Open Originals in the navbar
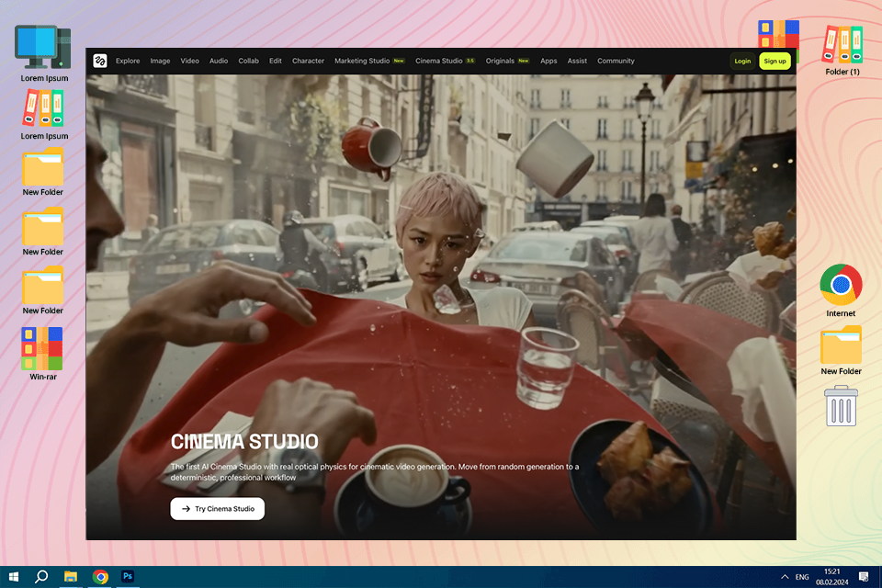882x588 pixels. tap(507, 61)
